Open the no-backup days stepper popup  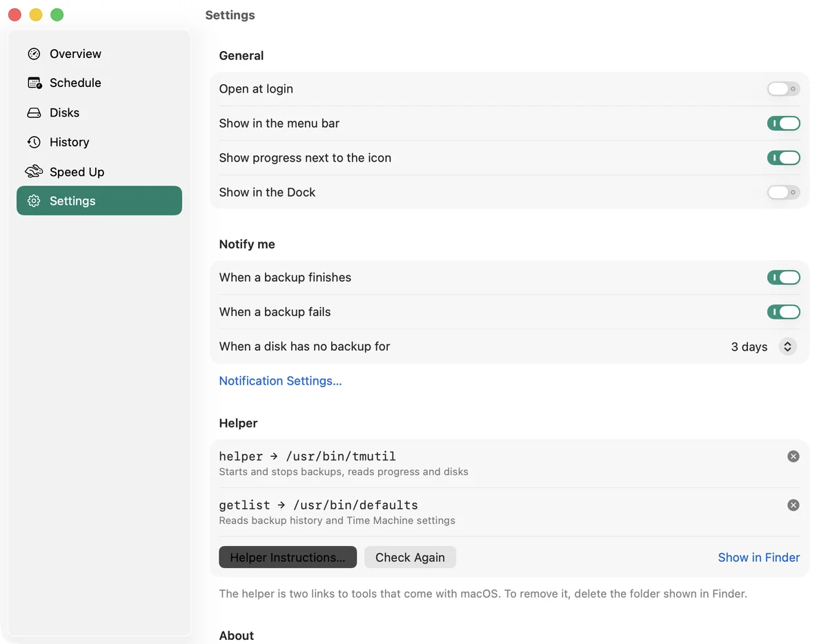click(787, 347)
